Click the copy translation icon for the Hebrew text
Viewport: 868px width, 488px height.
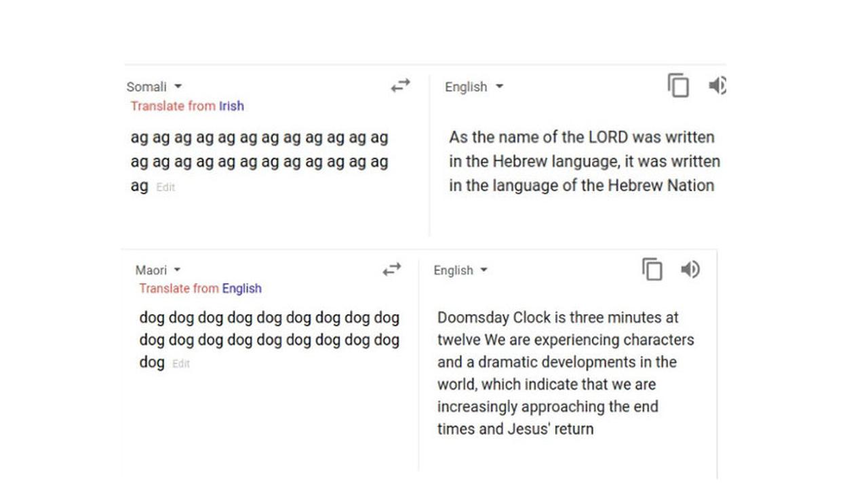click(x=679, y=87)
